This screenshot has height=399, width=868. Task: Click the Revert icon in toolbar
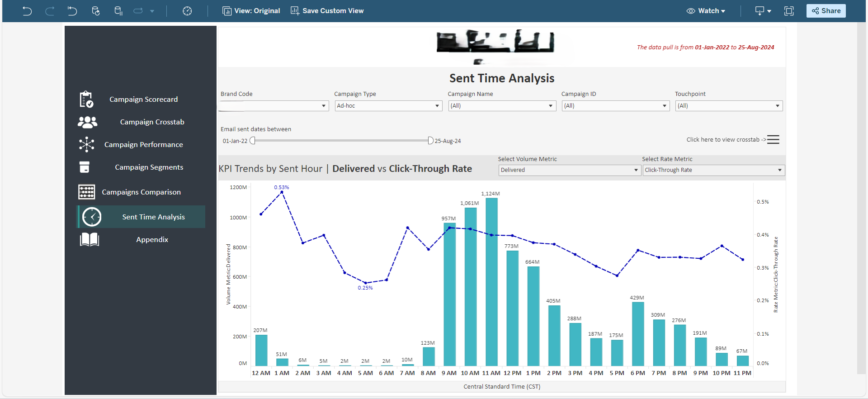click(x=72, y=11)
